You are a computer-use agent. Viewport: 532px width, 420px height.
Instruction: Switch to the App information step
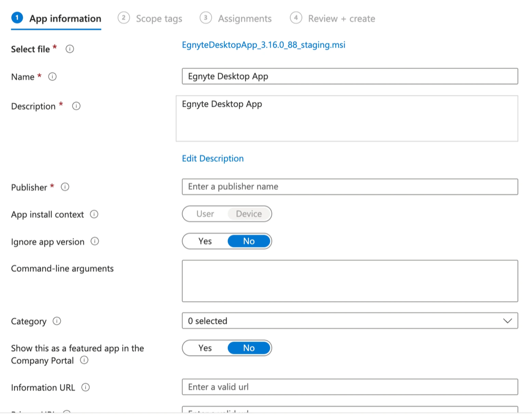coord(56,19)
